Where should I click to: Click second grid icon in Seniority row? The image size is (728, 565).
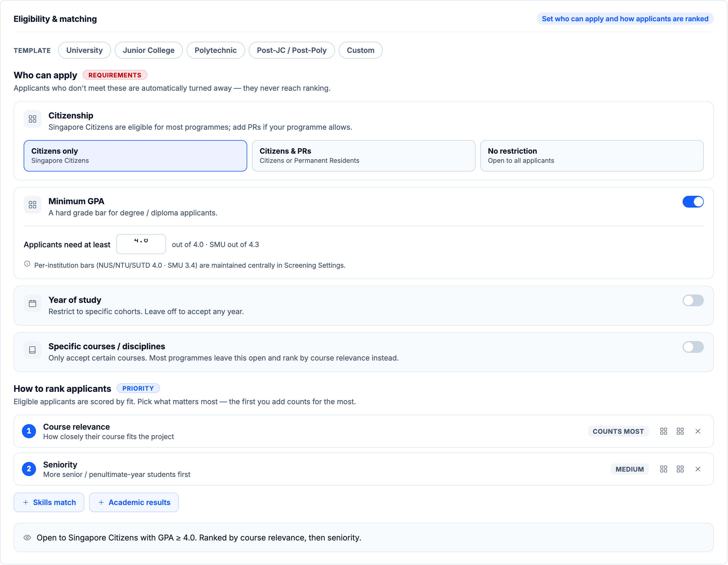pyautogui.click(x=681, y=469)
